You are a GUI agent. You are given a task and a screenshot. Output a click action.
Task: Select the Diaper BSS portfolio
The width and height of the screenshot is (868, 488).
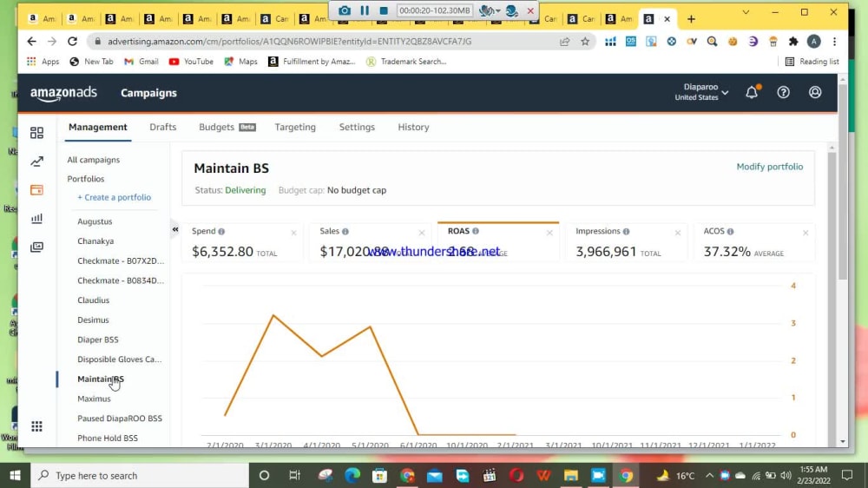click(98, 340)
